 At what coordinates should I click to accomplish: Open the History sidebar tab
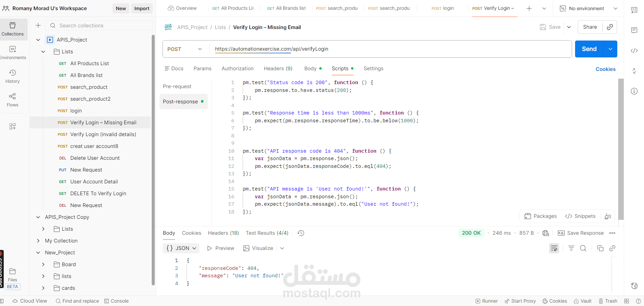pyautogui.click(x=13, y=77)
